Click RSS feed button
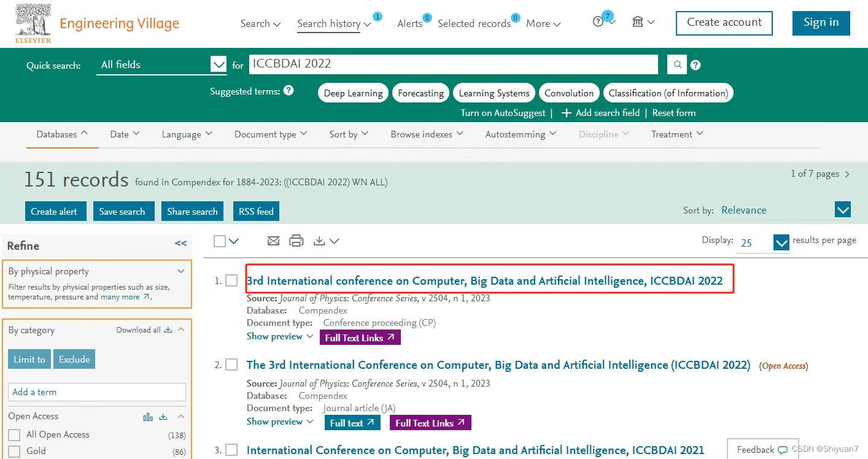This screenshot has width=868, height=459. pos(256,211)
